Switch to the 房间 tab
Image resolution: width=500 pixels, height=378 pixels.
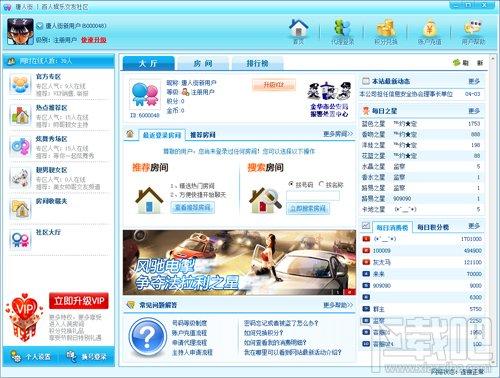[203, 63]
